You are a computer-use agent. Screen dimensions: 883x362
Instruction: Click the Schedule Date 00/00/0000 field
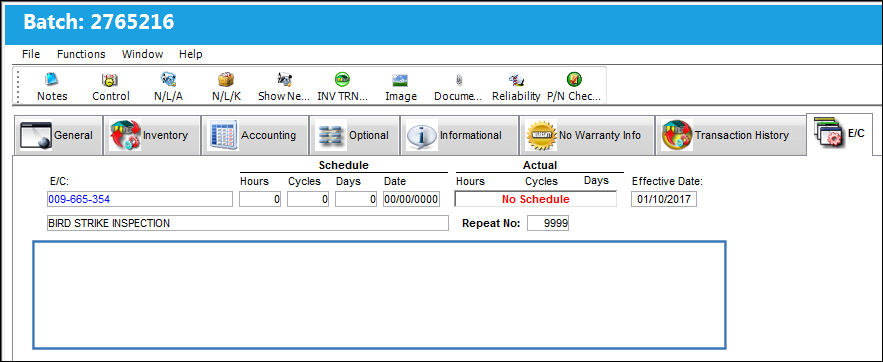click(x=411, y=199)
